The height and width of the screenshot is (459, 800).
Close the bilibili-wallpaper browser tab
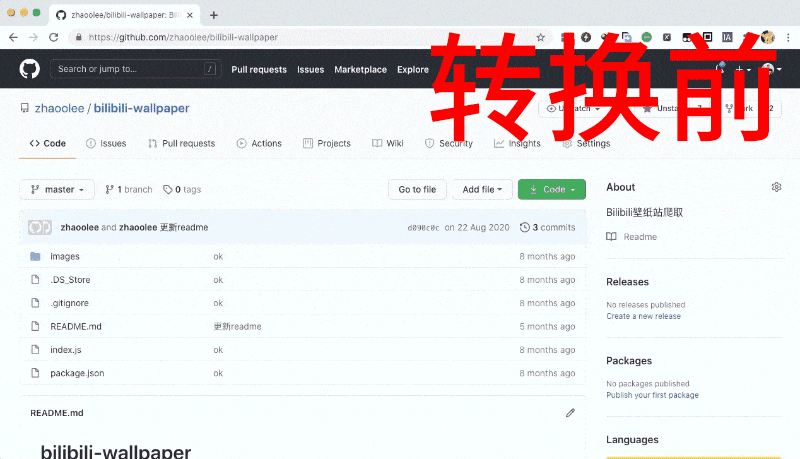click(x=190, y=15)
